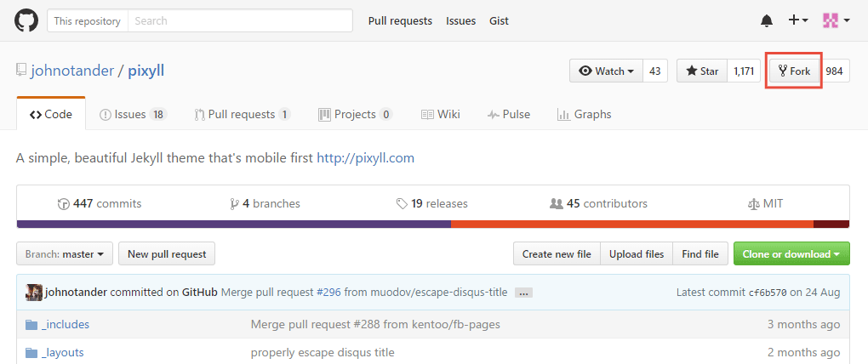Open the plus create-new menu
868x364 pixels.
[797, 20]
